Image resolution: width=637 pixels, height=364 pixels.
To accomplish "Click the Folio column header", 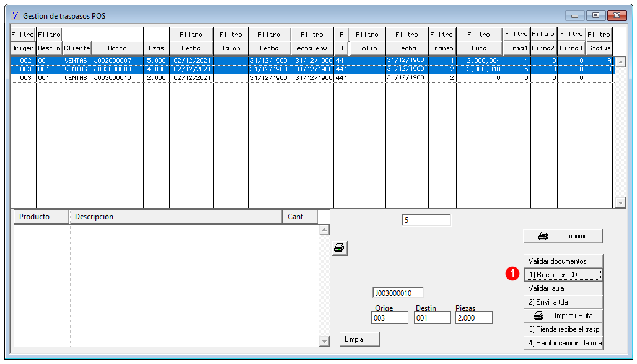I will (367, 48).
